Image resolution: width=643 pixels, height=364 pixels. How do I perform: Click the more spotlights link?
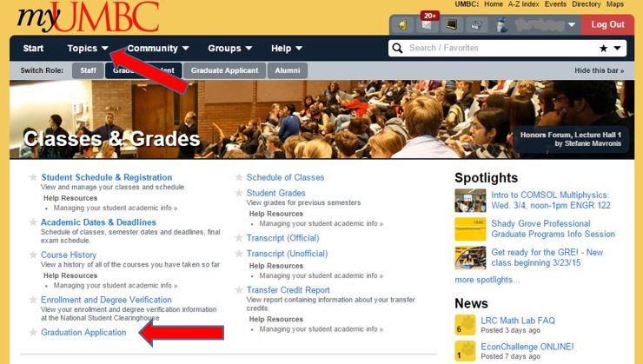[x=487, y=280]
